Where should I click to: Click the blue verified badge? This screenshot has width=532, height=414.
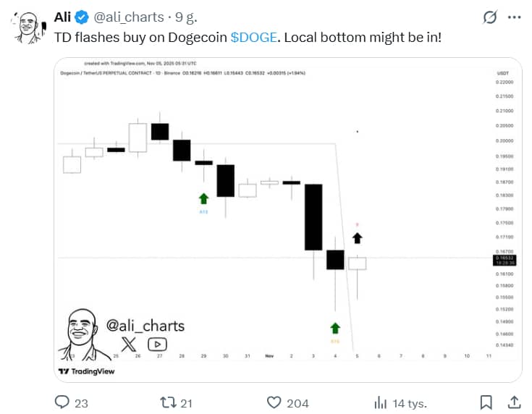coord(83,17)
